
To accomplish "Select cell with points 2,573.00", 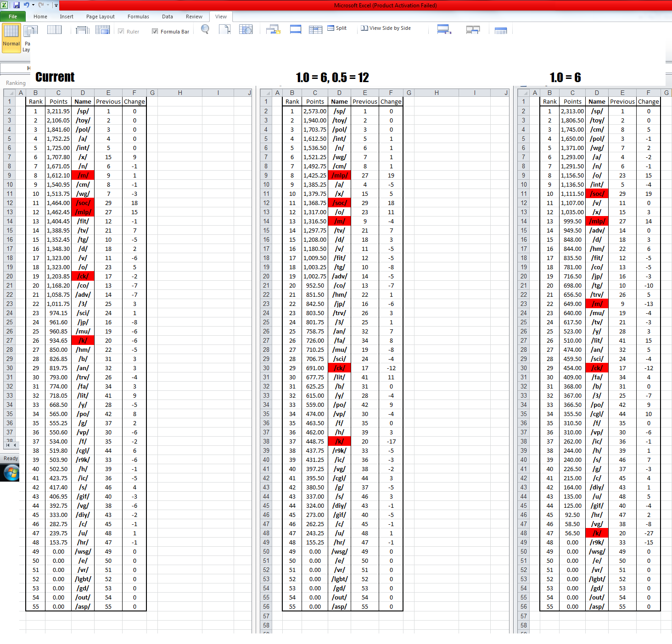I will (315, 111).
